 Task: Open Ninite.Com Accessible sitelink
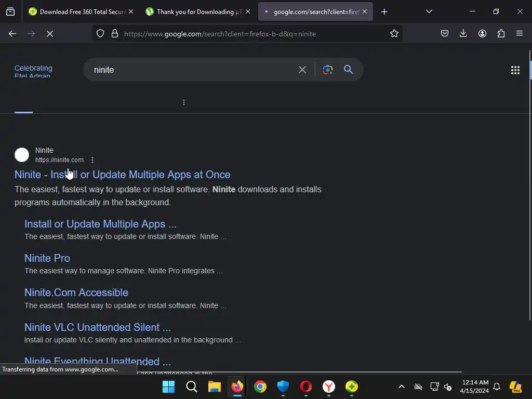point(76,292)
